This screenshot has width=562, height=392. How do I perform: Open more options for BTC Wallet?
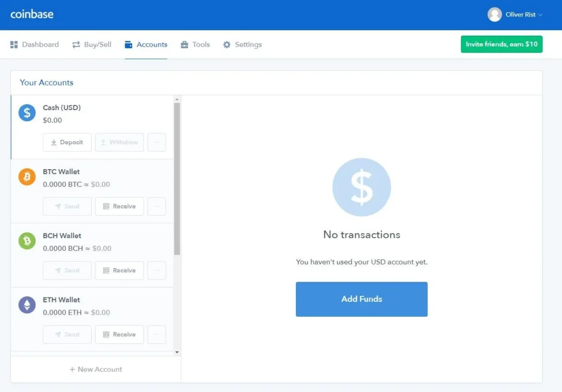[x=156, y=206]
